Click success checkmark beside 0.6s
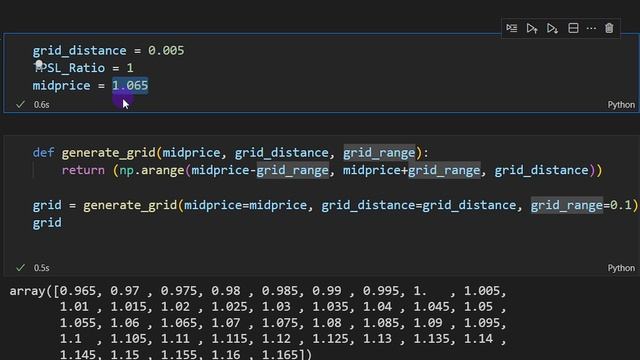This screenshot has height=360, width=640. pyautogui.click(x=20, y=104)
